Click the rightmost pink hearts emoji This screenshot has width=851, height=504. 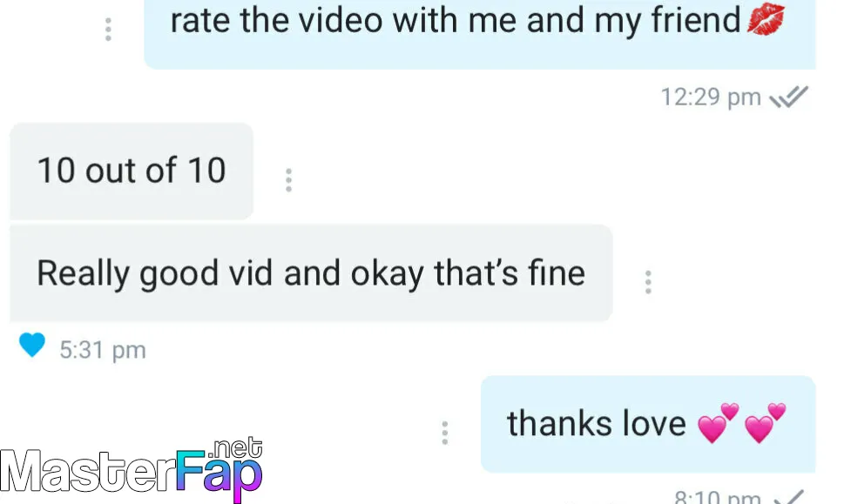pyautogui.click(x=766, y=423)
